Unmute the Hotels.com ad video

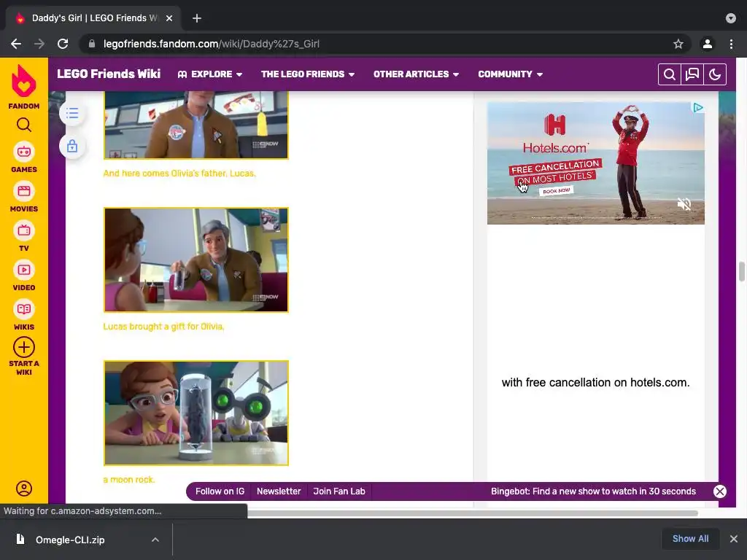[684, 204]
